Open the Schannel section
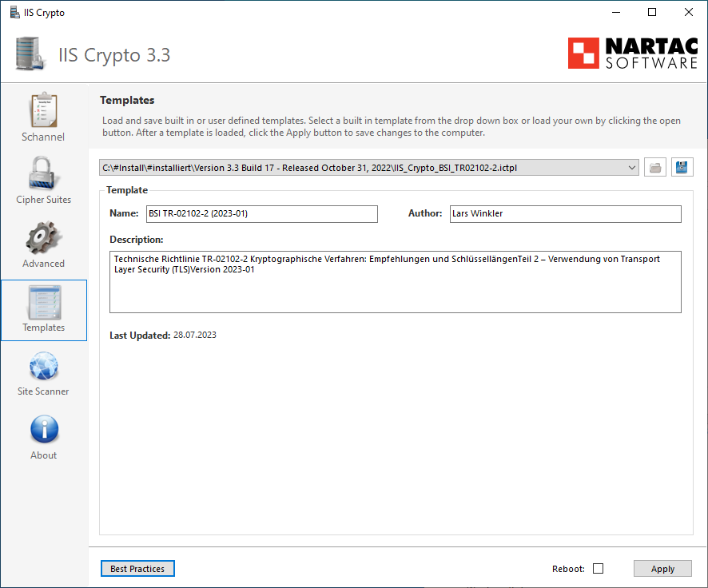 (x=43, y=117)
